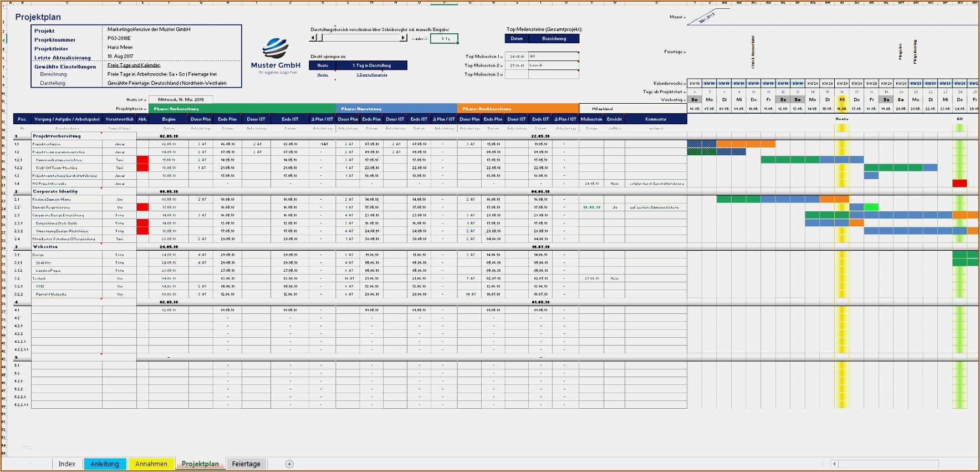
Task: Add a new sheet with plus icon
Action: tap(289, 464)
